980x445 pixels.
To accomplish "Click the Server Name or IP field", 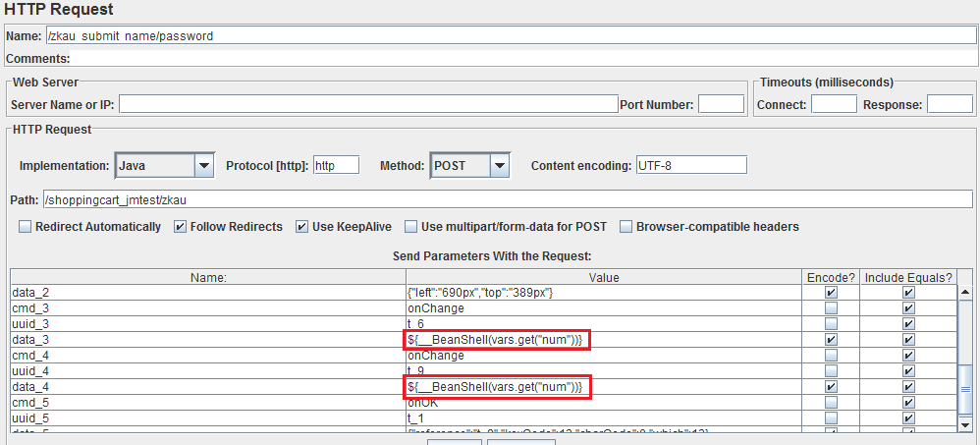I will click(367, 104).
